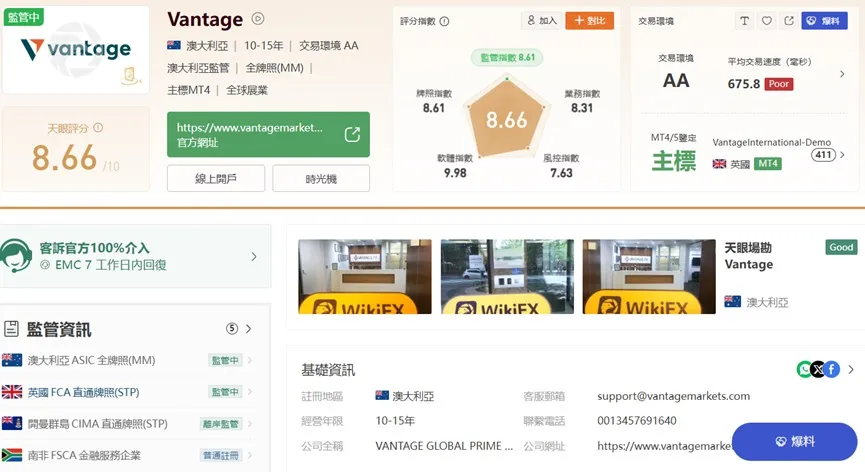Click the WhatsApp social icon
Image resolution: width=865 pixels, height=472 pixels.
click(804, 369)
